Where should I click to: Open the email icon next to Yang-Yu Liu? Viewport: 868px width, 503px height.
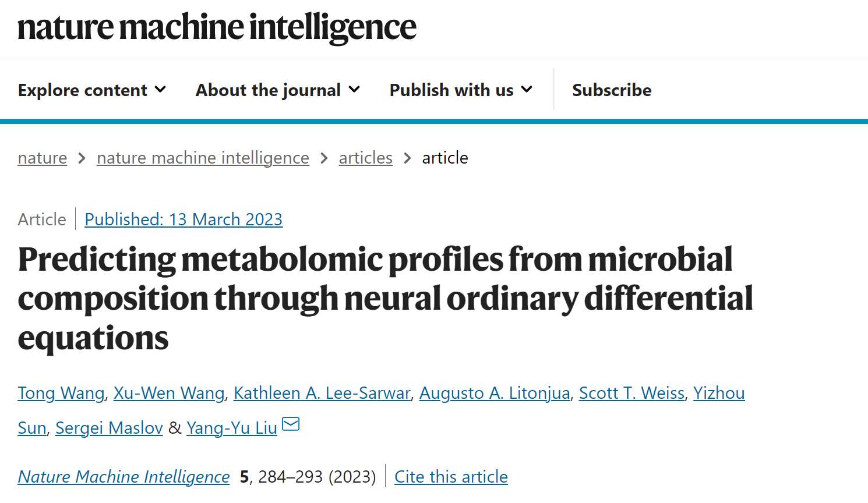click(290, 424)
